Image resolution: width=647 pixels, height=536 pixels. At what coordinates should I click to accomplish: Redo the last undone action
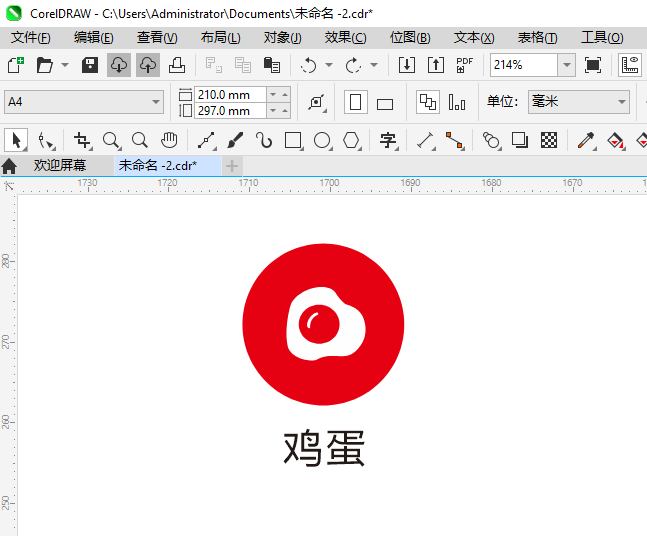pyautogui.click(x=353, y=65)
